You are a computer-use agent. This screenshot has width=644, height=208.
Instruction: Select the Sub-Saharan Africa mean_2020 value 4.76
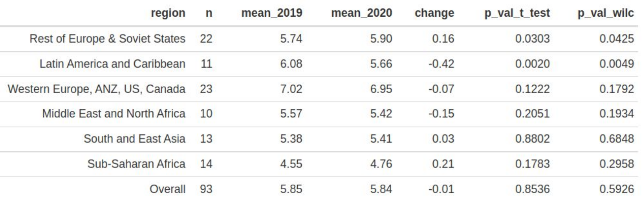click(x=381, y=164)
